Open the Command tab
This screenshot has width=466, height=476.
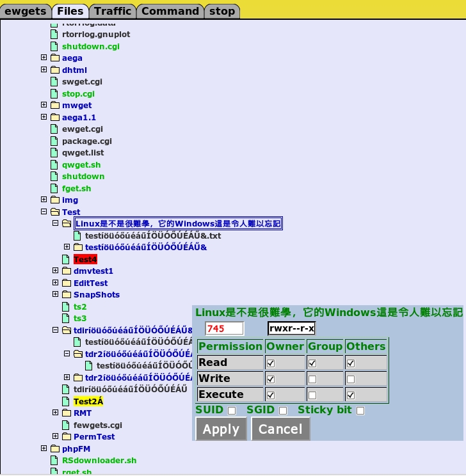(x=170, y=11)
